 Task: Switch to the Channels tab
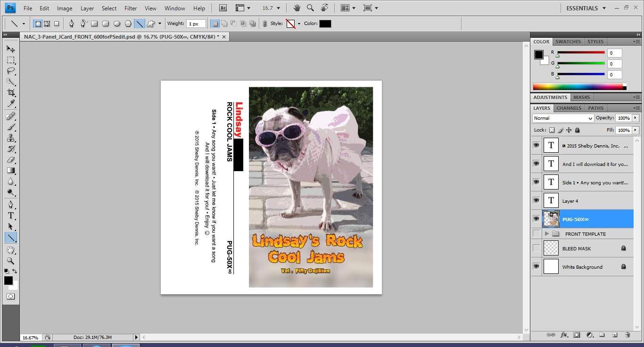tap(569, 108)
